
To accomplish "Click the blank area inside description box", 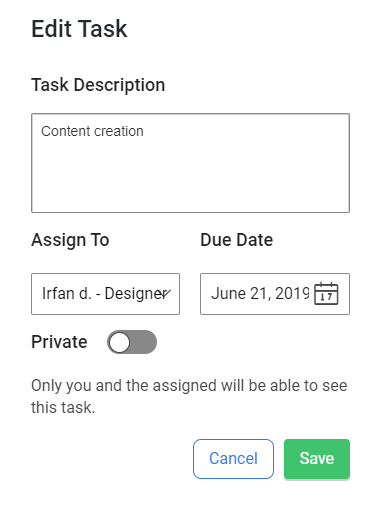I will 190,177.
